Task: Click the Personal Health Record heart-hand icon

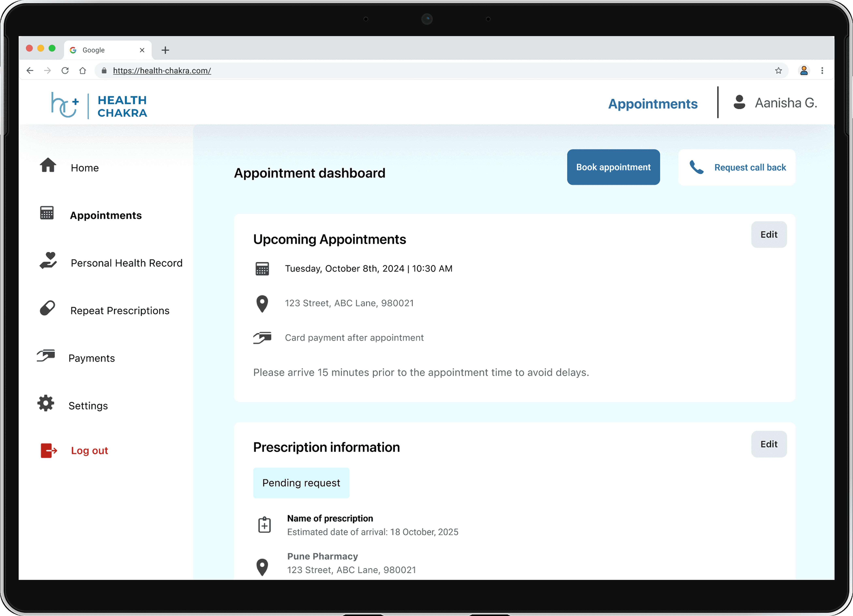Action: (48, 260)
